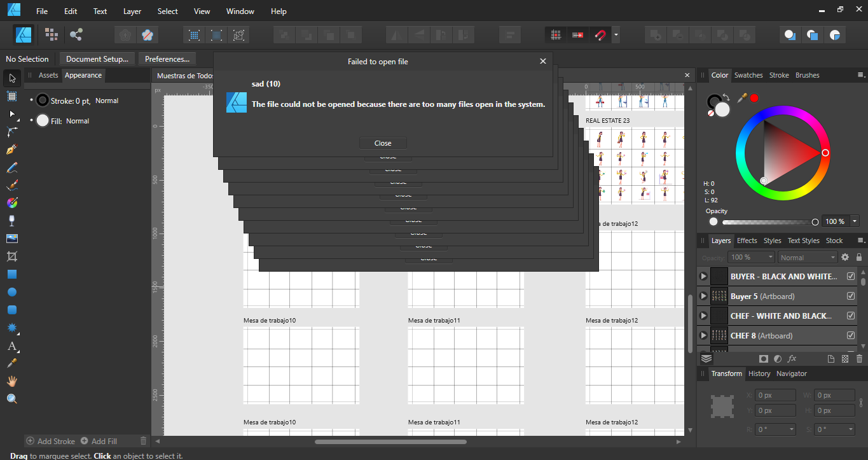Expand the CHEF 8 artboard layer
868x460 pixels.
pyautogui.click(x=703, y=335)
